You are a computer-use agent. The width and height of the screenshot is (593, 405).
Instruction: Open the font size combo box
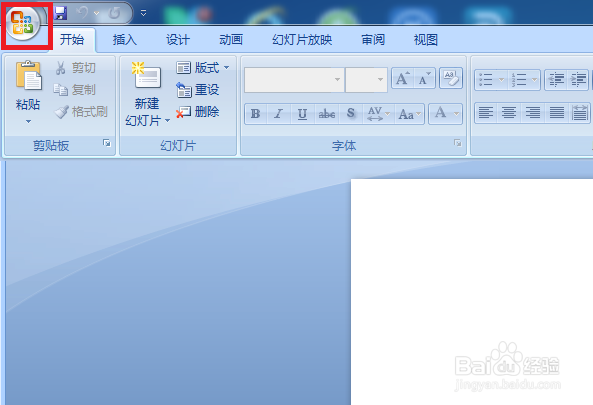[366, 80]
